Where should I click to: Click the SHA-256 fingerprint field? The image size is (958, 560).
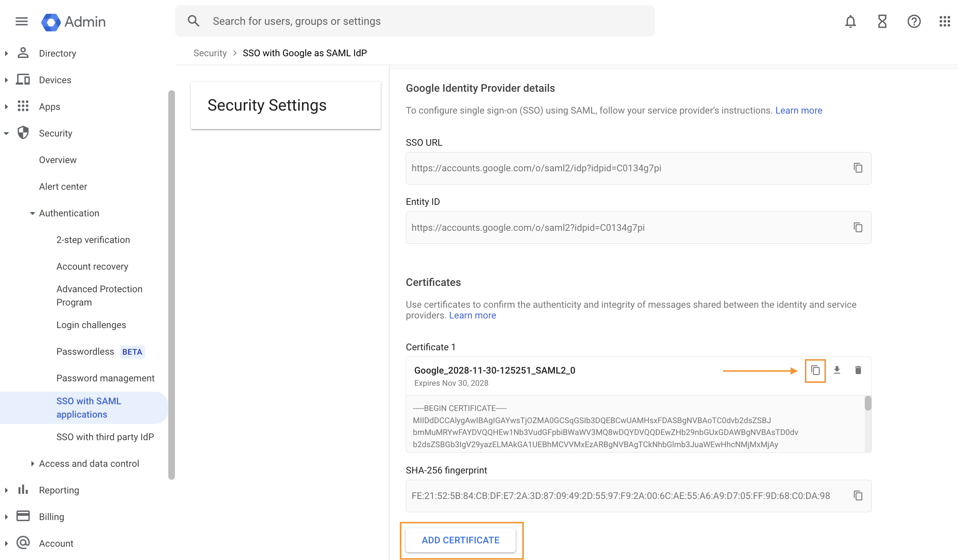(638, 496)
